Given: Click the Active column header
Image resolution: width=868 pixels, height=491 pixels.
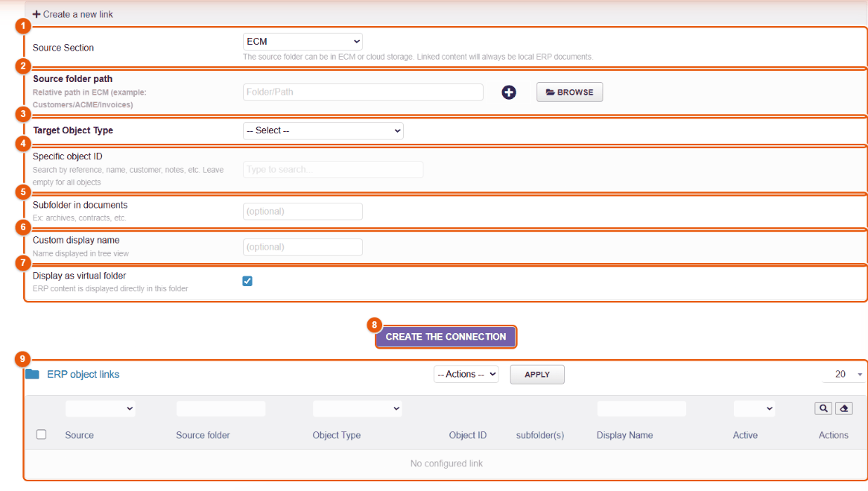Looking at the screenshot, I should [745, 435].
